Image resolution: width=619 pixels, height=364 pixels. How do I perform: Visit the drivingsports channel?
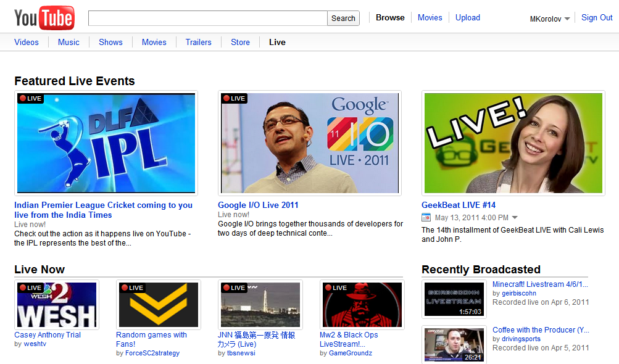(521, 339)
